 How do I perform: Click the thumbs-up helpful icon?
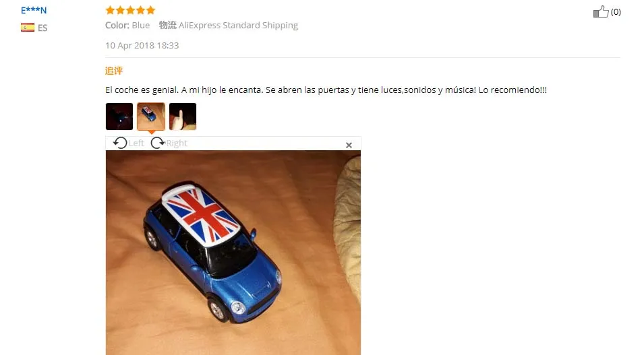coord(601,11)
